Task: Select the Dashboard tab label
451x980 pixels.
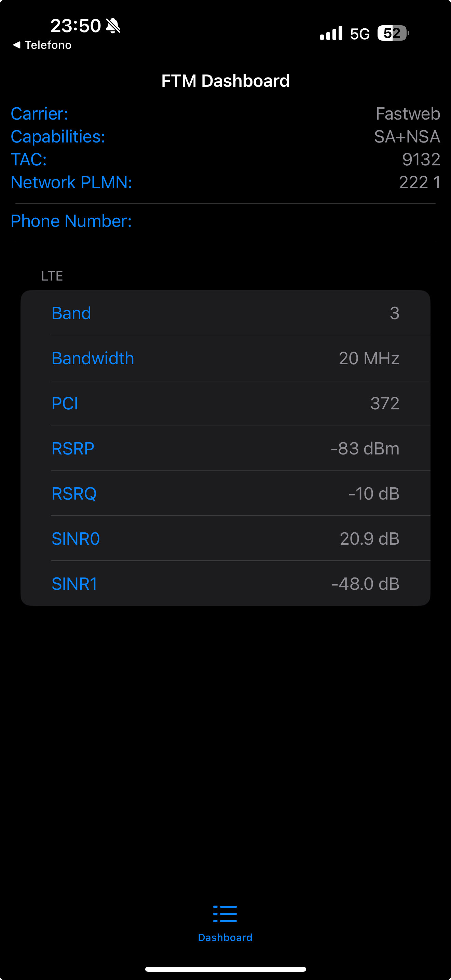Action: [225, 937]
